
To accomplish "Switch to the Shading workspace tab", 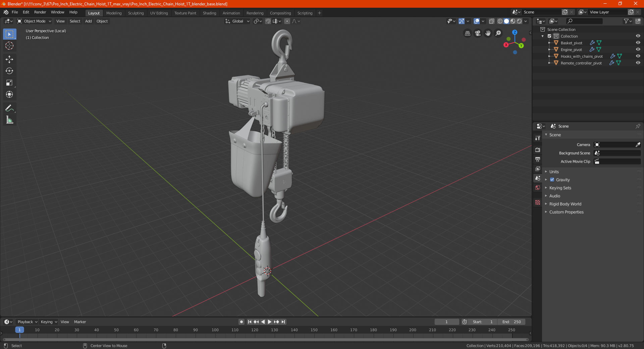I will pyautogui.click(x=209, y=13).
